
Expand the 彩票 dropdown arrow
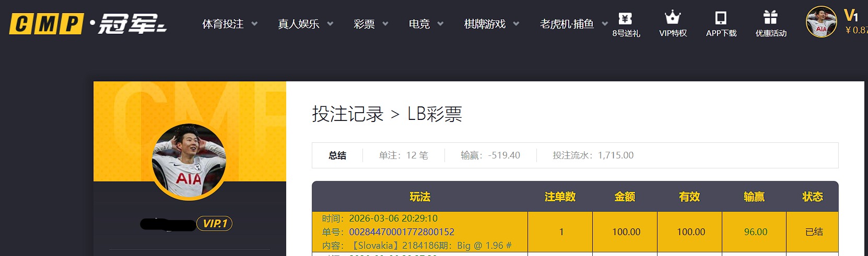tap(385, 24)
